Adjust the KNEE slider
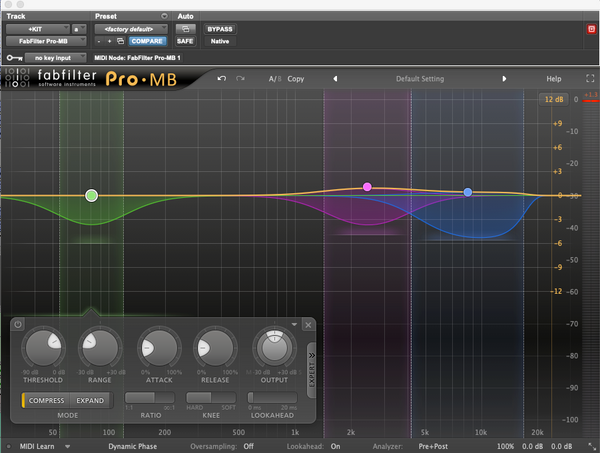 (x=211, y=398)
